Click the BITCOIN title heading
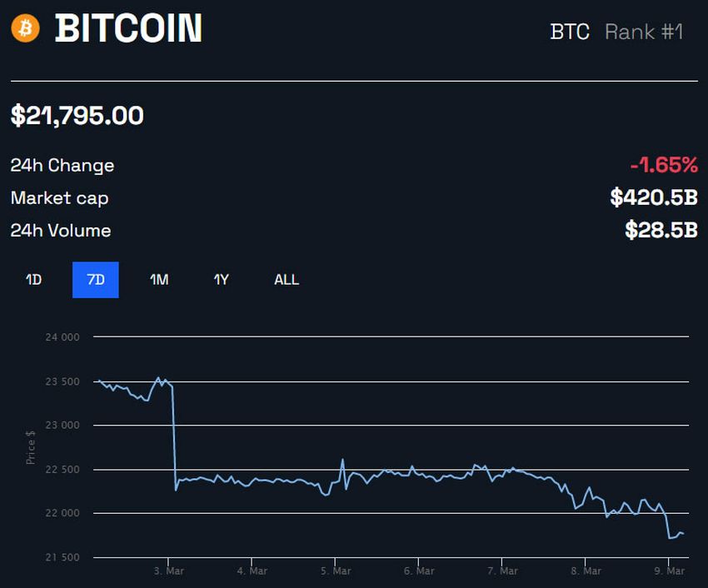Image resolution: width=708 pixels, height=588 pixels. click(x=129, y=28)
